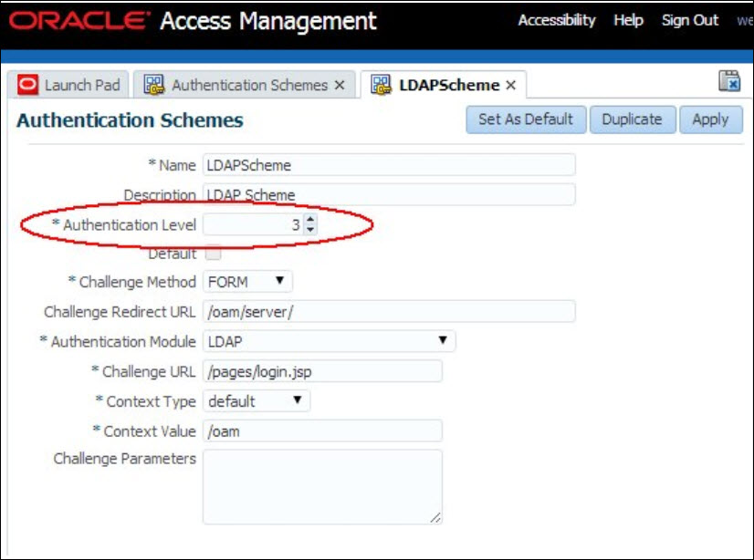Select the LDAPScheme tab
The image size is (754, 560).
(x=444, y=85)
